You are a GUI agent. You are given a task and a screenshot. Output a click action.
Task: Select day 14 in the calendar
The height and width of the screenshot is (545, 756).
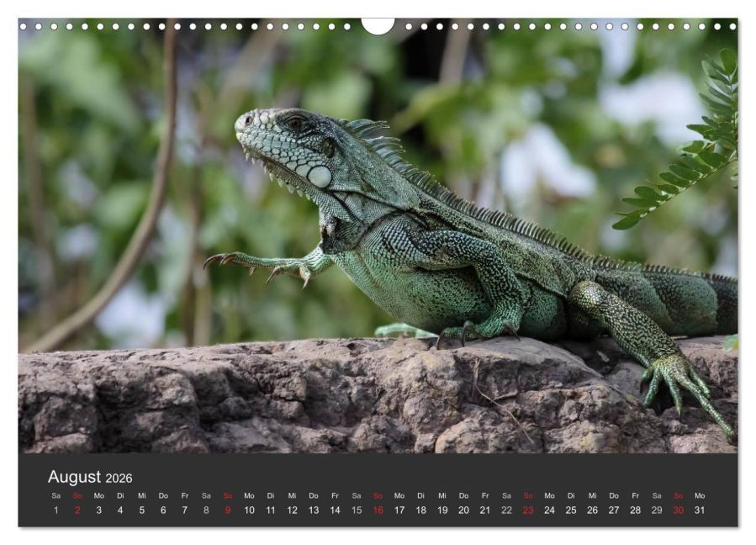335,511
